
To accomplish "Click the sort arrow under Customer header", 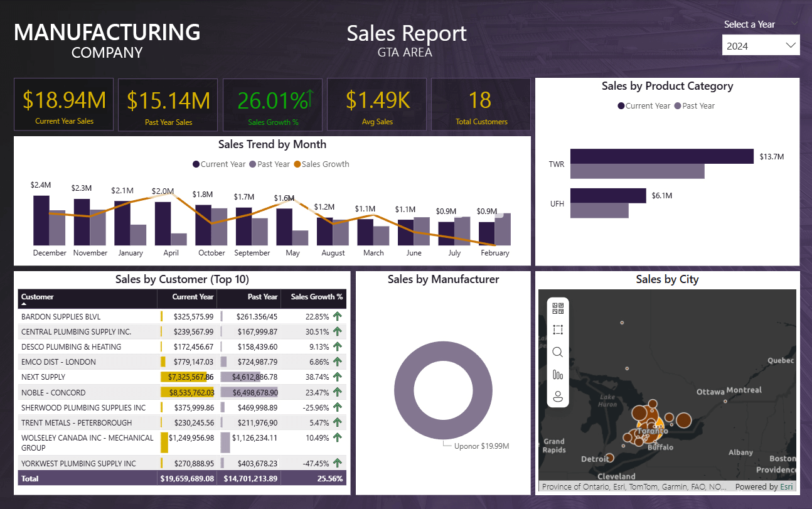I will click(24, 304).
